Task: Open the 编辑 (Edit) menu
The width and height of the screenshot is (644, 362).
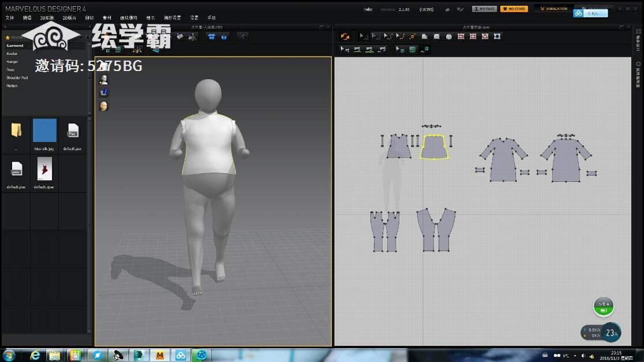Action: [x=27, y=18]
